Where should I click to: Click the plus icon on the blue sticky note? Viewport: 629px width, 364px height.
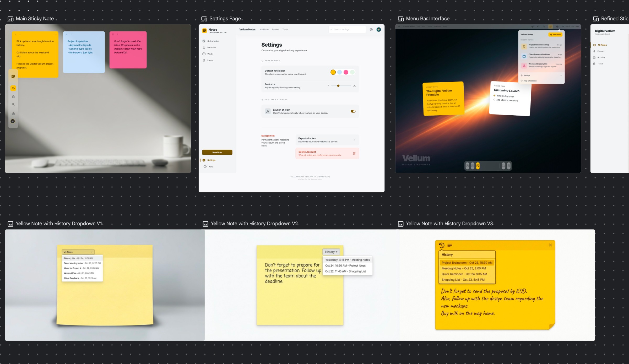[71, 34]
